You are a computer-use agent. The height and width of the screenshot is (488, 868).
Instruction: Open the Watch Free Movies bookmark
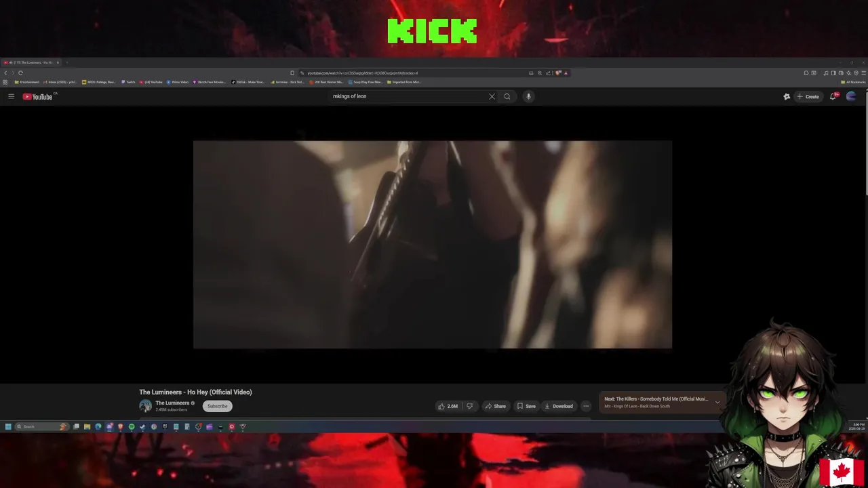tap(210, 82)
